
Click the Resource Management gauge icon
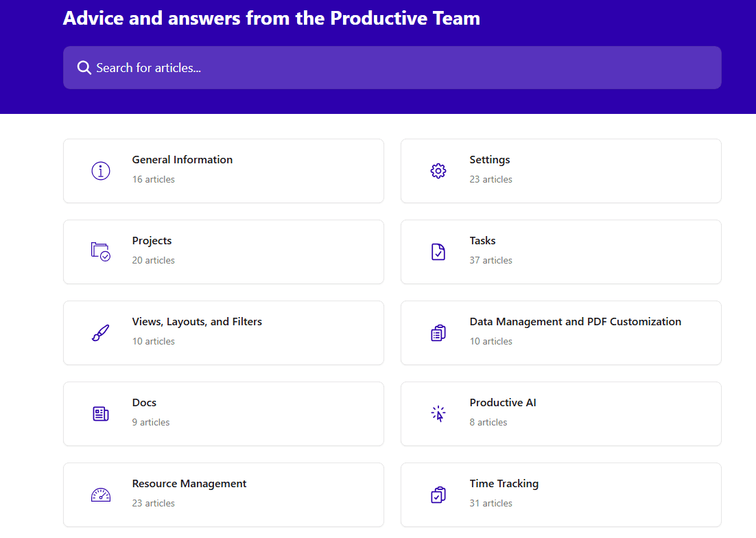tap(101, 495)
